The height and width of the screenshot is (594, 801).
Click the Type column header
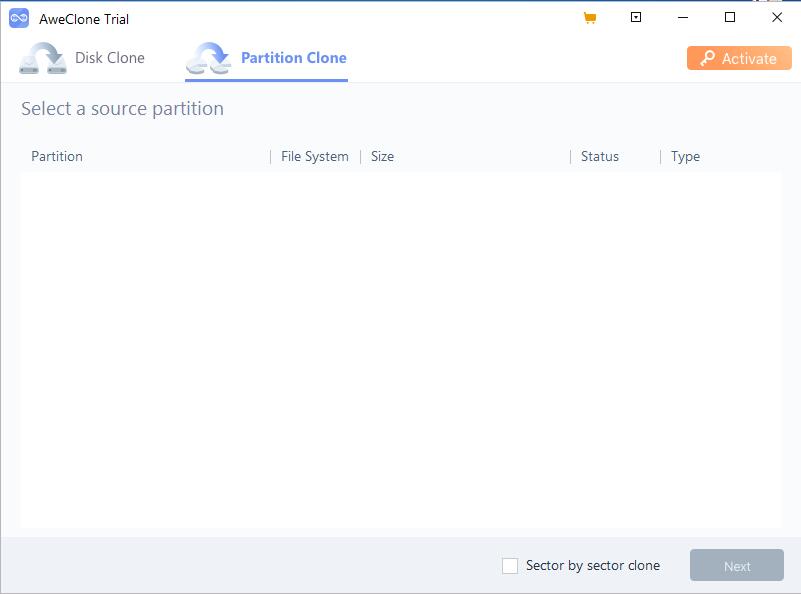[685, 156]
